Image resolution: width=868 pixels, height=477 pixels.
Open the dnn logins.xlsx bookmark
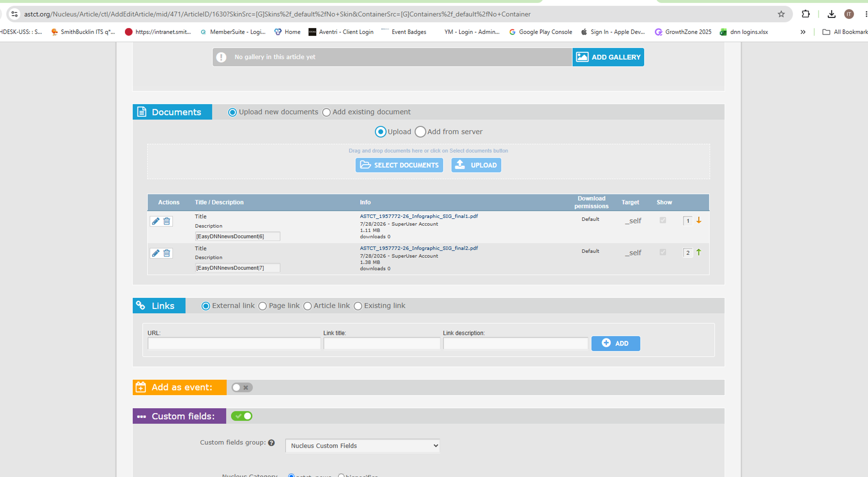[x=744, y=32]
